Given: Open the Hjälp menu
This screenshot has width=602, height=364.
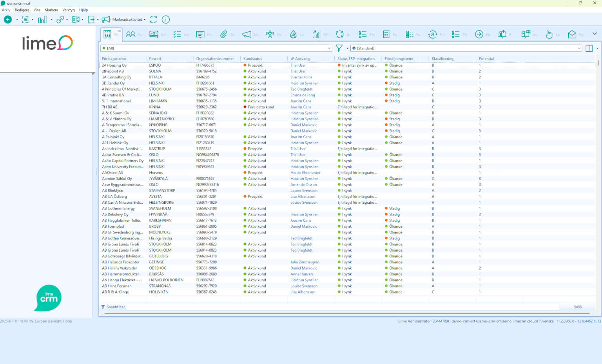Looking at the screenshot, I should 83,10.
